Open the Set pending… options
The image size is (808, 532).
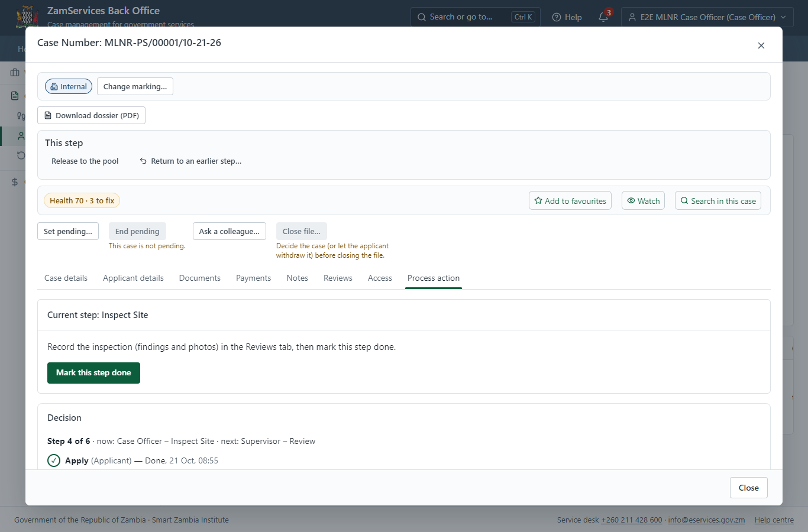(x=68, y=231)
